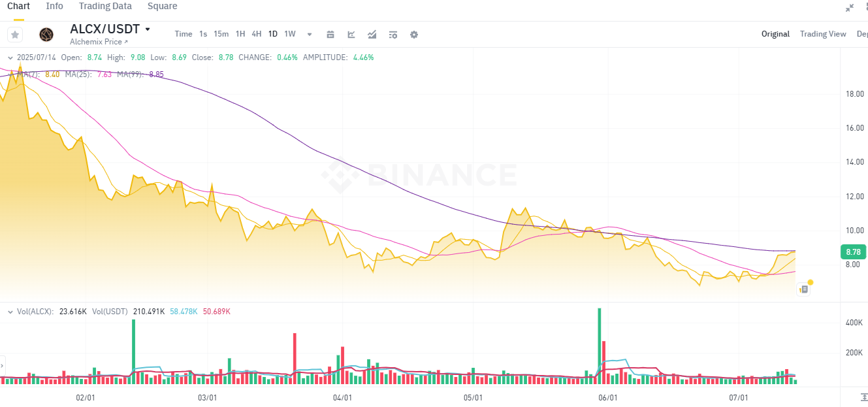
Task: Click the 06/01 date label
Action: [607, 397]
